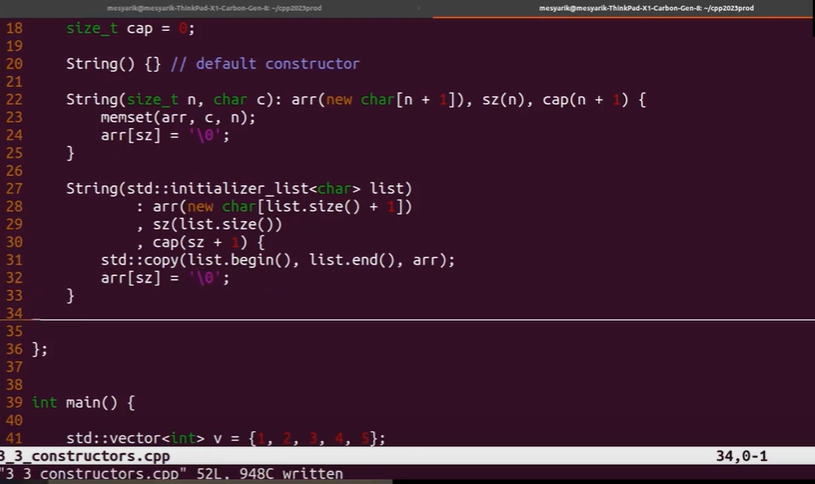
Task: Place cursor on 'default constructor' comment
Action: tap(277, 63)
